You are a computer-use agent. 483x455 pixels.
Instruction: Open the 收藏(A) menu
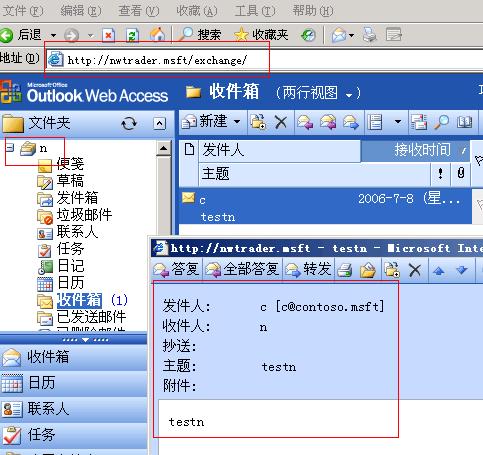click(x=197, y=11)
